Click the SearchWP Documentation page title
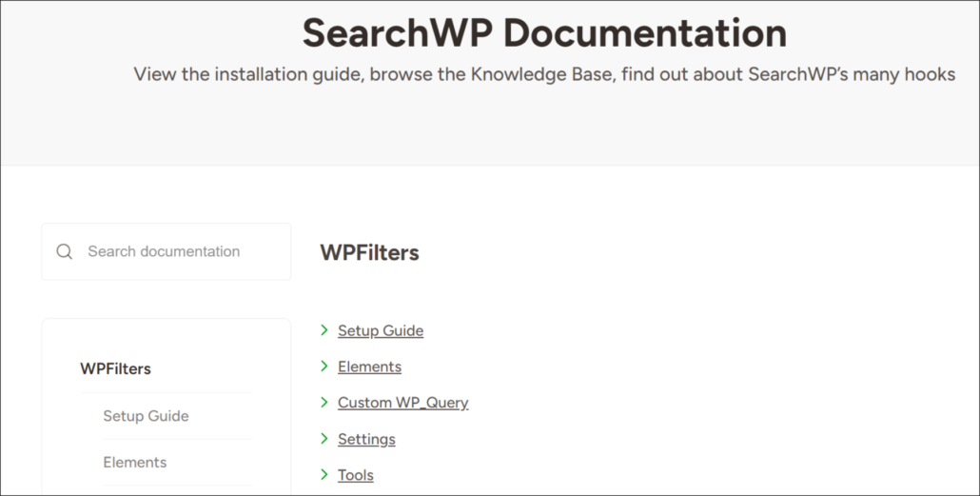This screenshot has width=980, height=496. coord(544,32)
